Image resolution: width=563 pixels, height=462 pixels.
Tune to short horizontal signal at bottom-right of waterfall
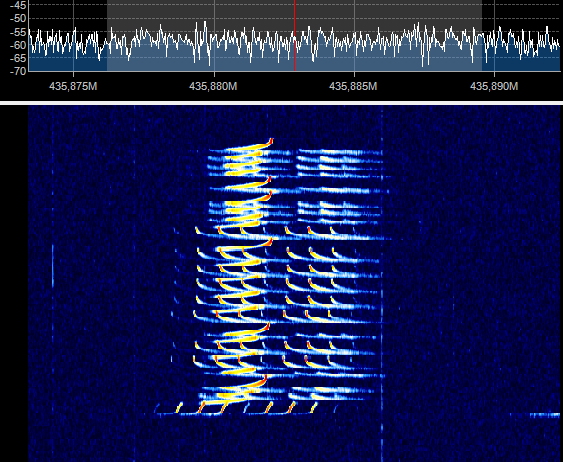coord(535,415)
